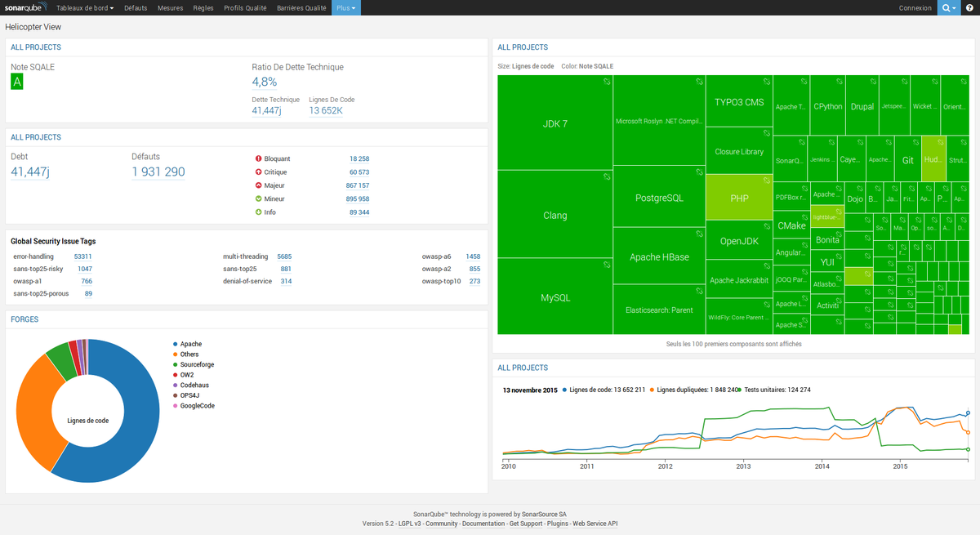This screenshot has width=980, height=535.
Task: Click the Majeur severity icon
Action: coord(258,185)
